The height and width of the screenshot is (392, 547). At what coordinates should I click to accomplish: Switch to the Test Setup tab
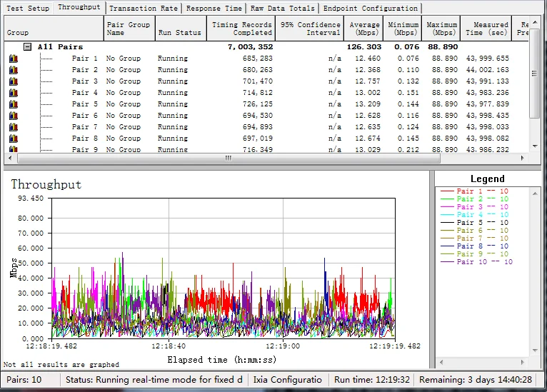[x=28, y=9]
